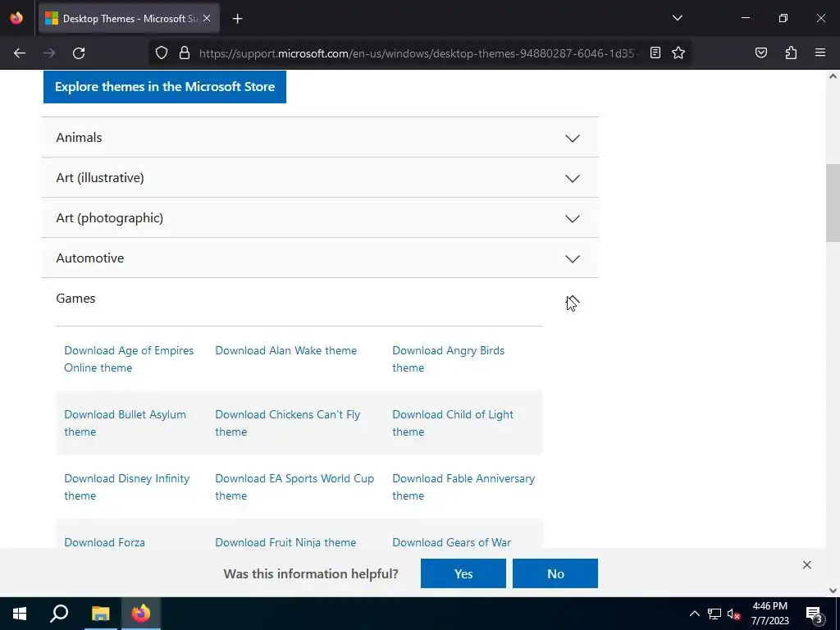Click the scrollbar up arrow

tap(833, 76)
